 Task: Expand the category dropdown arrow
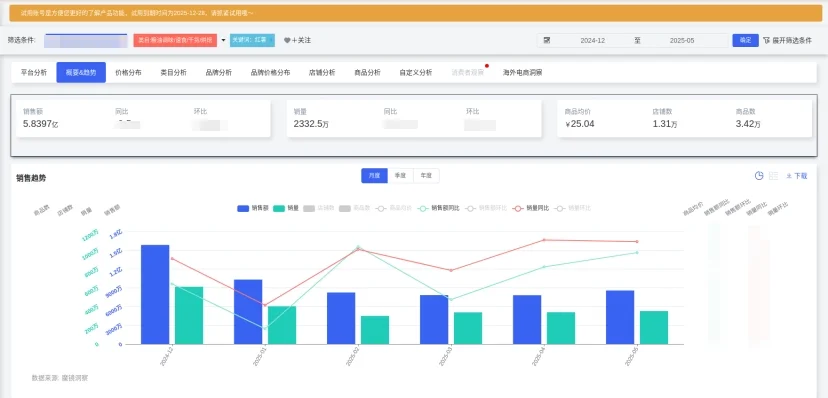click(223, 40)
